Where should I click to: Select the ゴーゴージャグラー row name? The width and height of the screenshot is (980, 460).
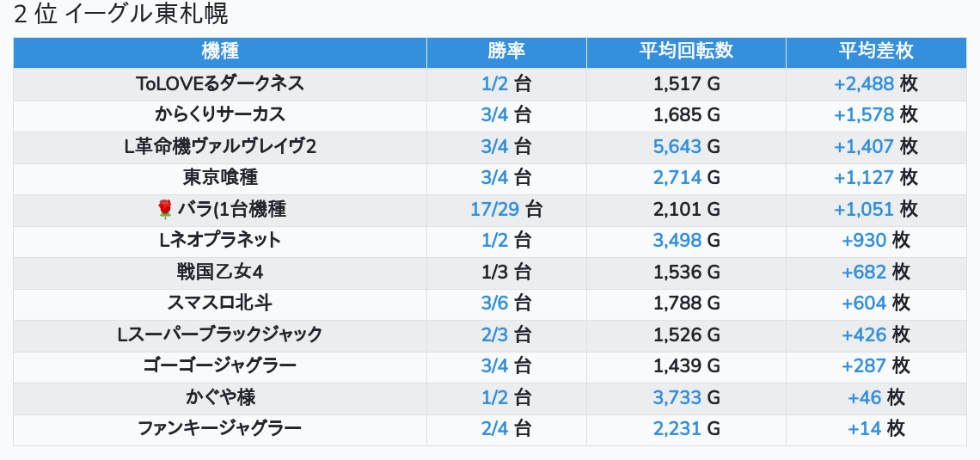[220, 365]
